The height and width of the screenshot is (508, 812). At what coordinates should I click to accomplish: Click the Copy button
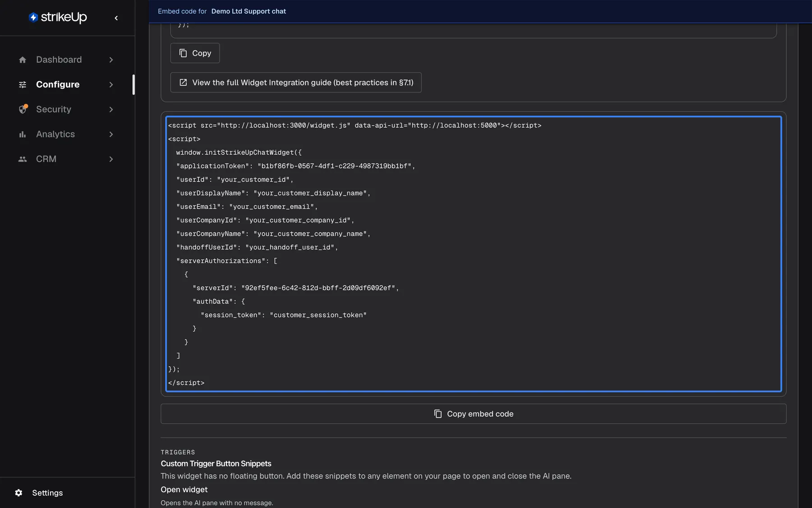195,53
